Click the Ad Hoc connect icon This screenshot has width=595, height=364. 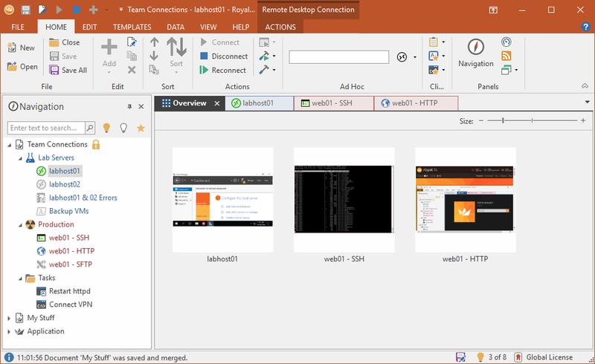402,57
